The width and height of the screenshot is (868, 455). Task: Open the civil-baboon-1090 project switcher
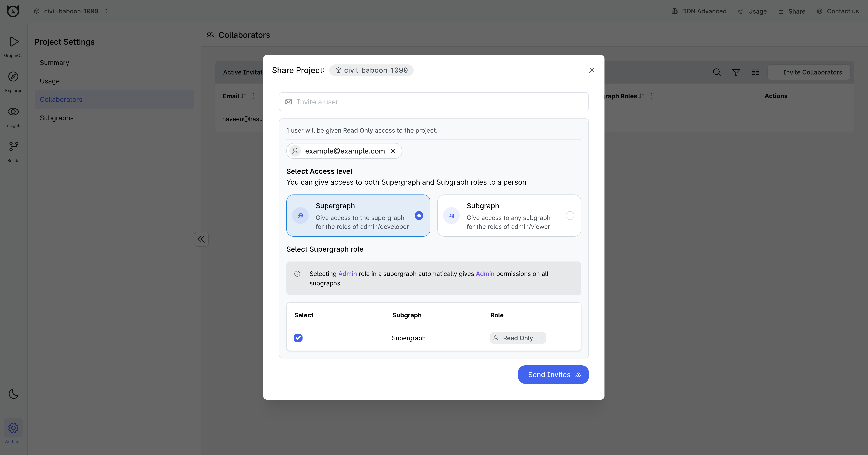click(71, 11)
